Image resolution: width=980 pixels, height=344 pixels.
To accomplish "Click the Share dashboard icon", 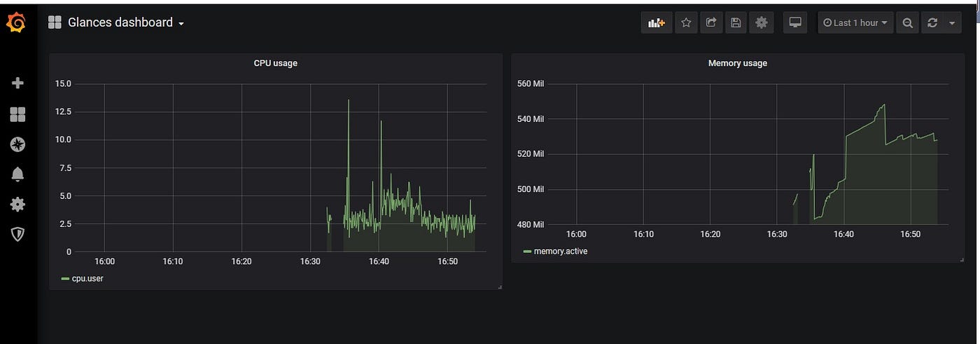I will (x=711, y=22).
